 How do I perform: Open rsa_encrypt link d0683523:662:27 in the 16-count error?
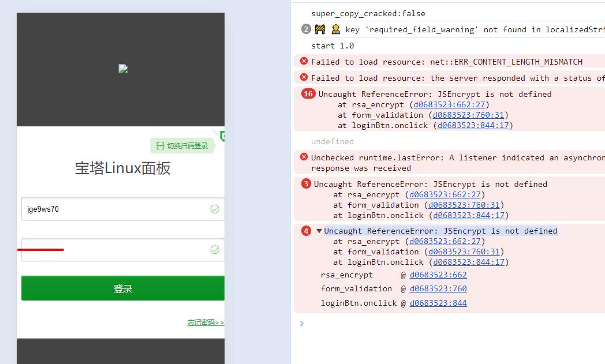click(449, 104)
